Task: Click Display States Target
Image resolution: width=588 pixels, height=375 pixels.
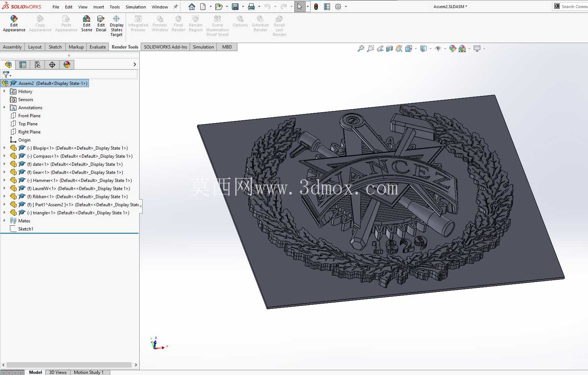Action: click(116, 26)
